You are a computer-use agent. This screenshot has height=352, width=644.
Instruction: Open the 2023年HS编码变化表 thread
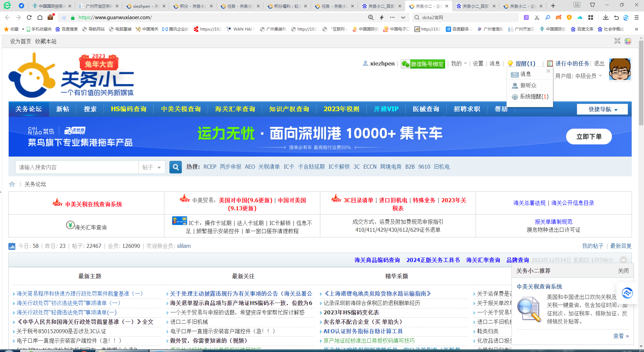pos(351,312)
